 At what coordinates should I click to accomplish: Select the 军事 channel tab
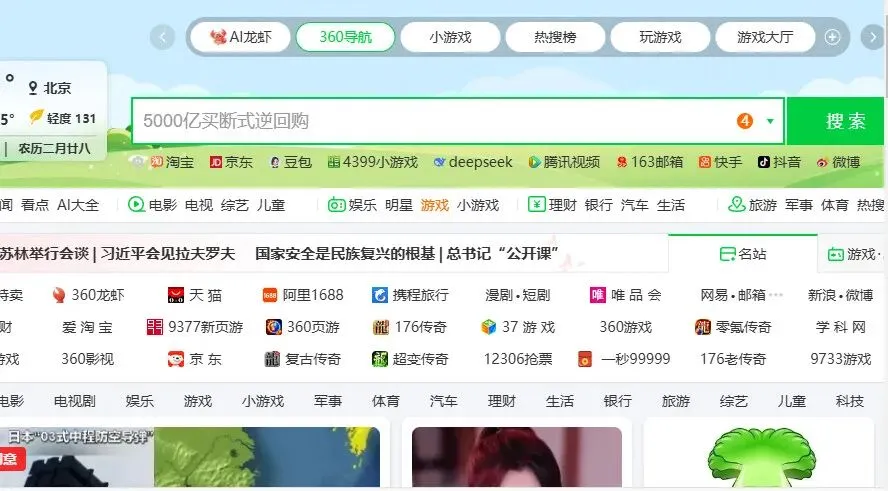[328, 401]
